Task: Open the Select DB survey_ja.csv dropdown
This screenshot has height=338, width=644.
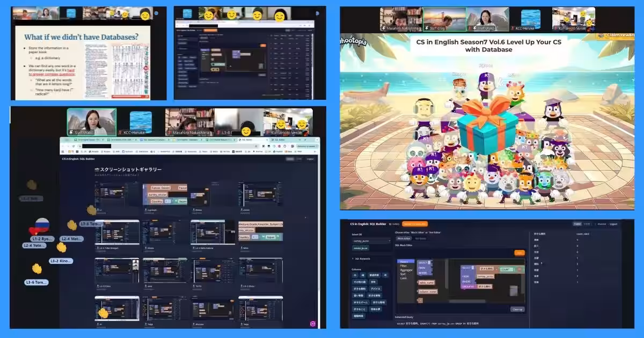Action: [371, 240]
